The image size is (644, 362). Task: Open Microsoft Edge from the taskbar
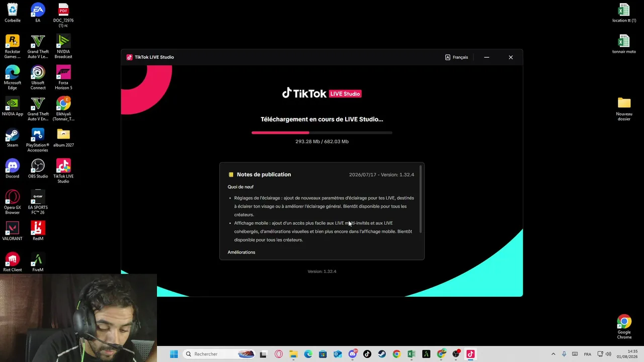[308, 354]
